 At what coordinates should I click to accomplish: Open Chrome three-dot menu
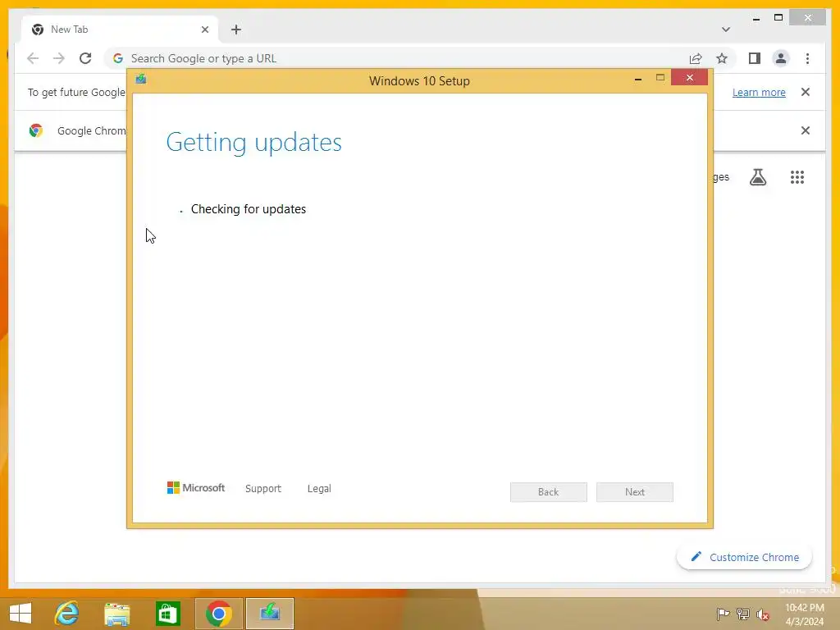[x=807, y=58]
